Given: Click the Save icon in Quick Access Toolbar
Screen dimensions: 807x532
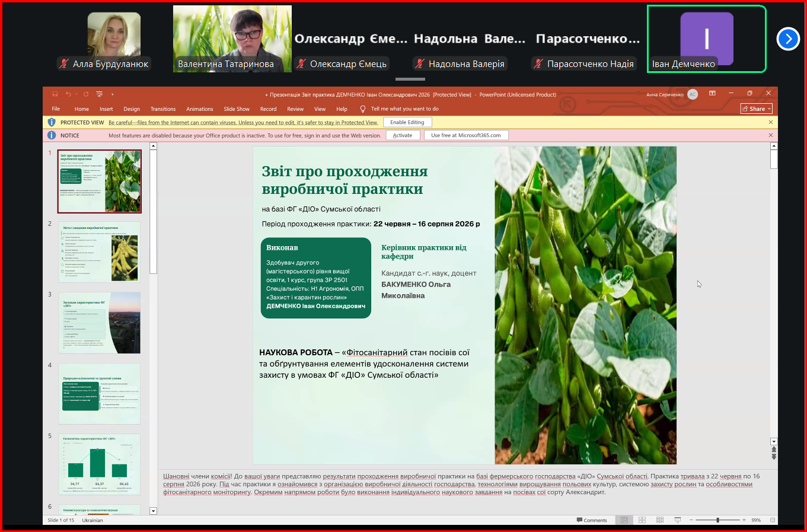Looking at the screenshot, I should pos(55,94).
